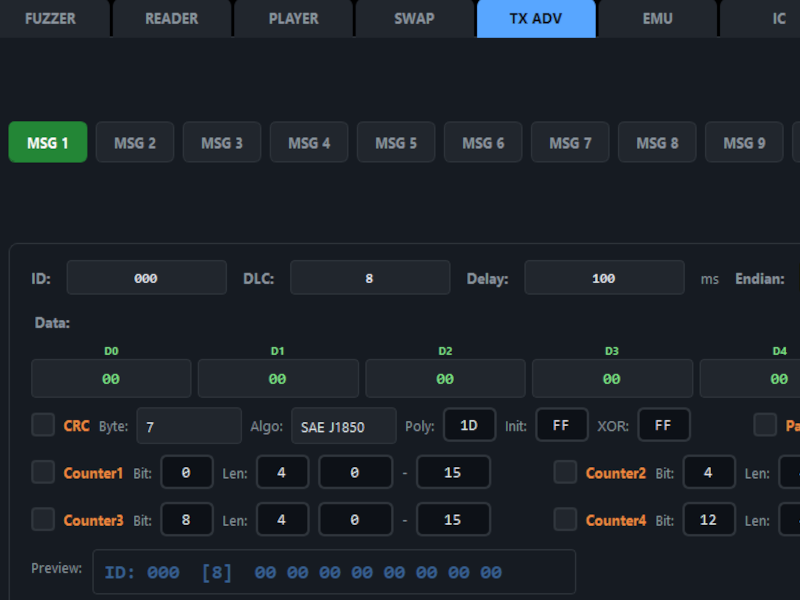Switch to MSG 9 slot
The width and height of the screenshot is (800, 600).
point(744,143)
